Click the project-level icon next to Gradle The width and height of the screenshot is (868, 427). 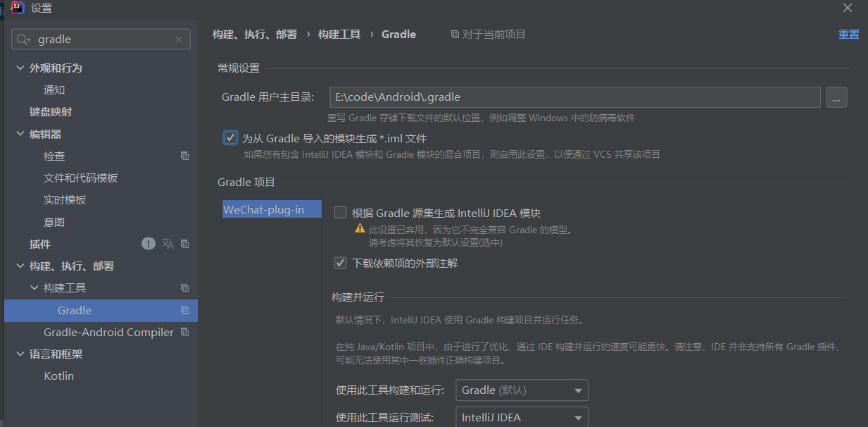[x=184, y=310]
